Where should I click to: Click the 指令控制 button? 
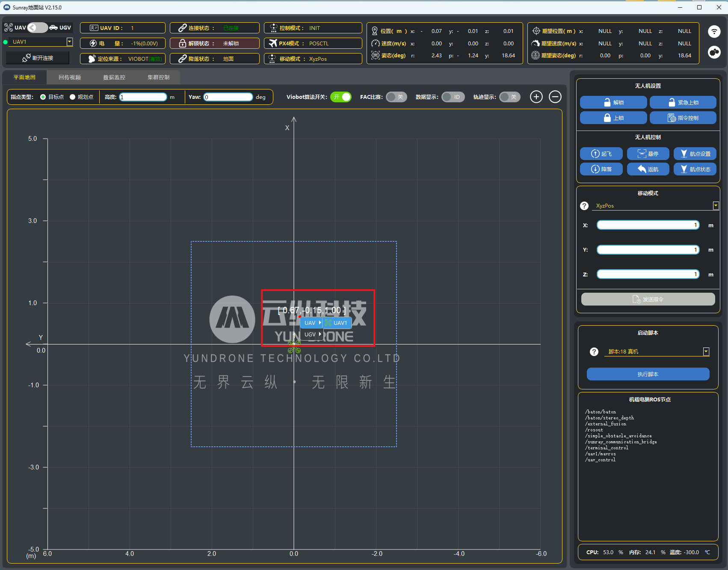click(683, 118)
